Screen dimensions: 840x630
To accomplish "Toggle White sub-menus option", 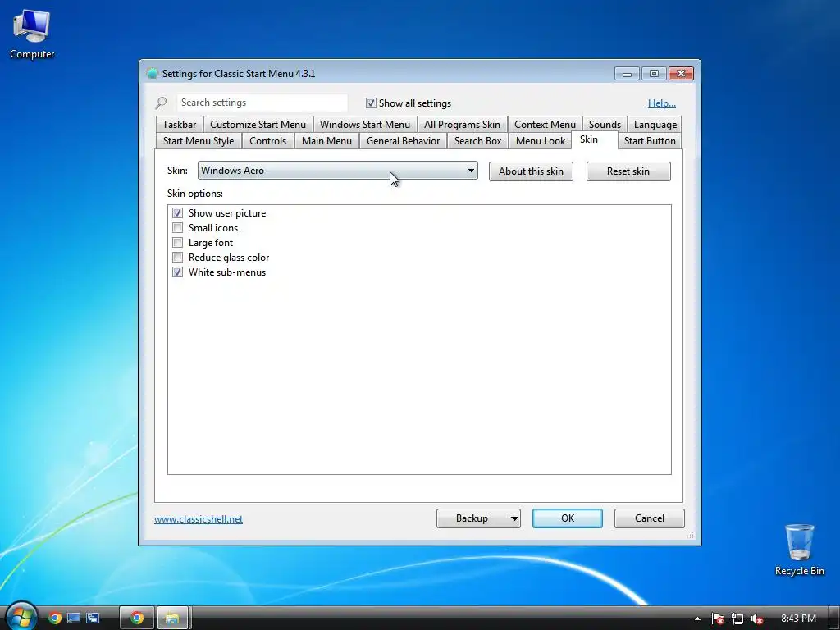I will (x=177, y=272).
